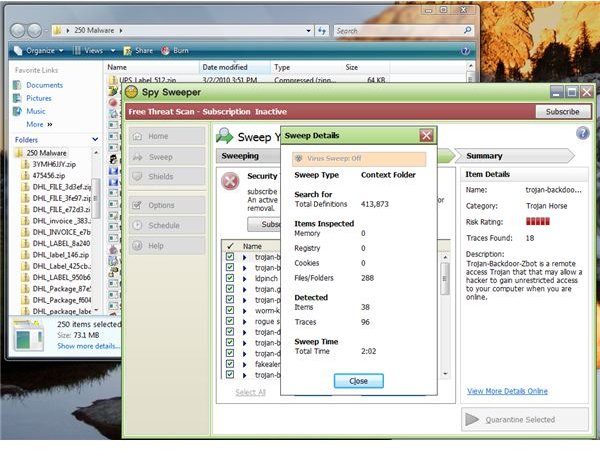The image size is (600, 450).
Task: Select the Summary step tab
Action: pyautogui.click(x=515, y=156)
